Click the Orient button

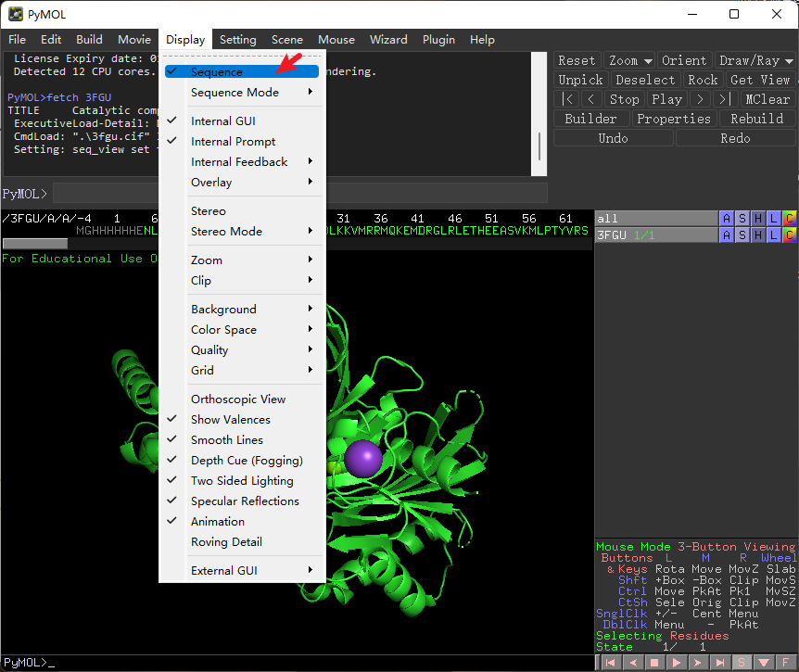coord(684,60)
